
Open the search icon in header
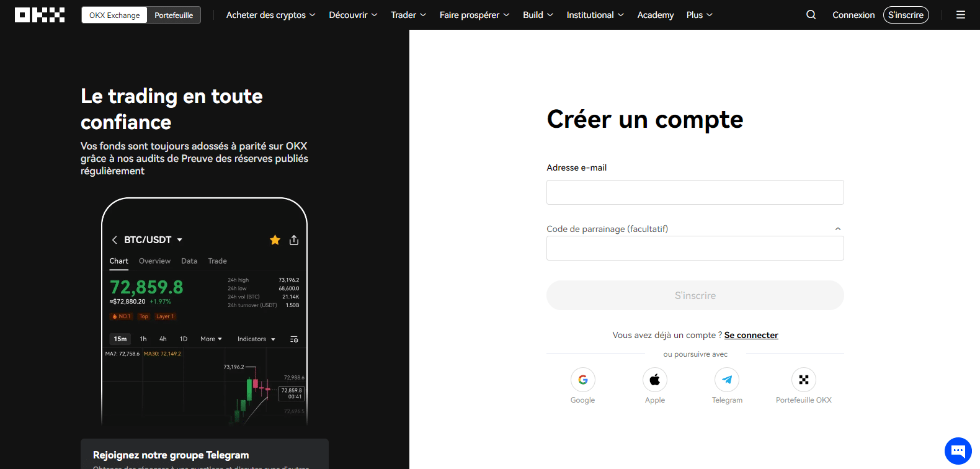click(x=811, y=15)
